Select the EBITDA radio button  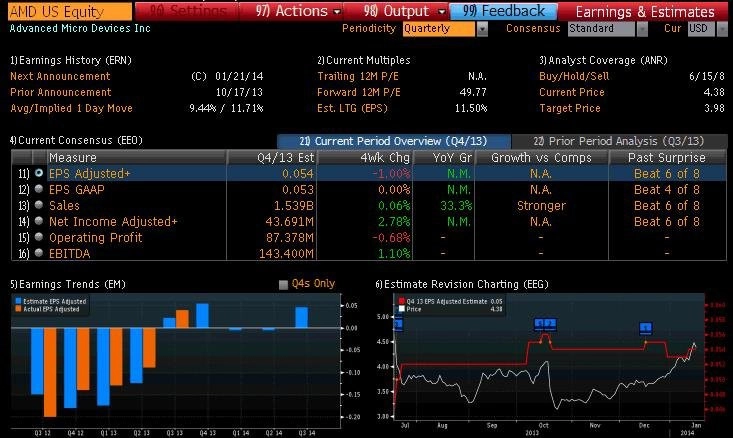pyautogui.click(x=39, y=253)
